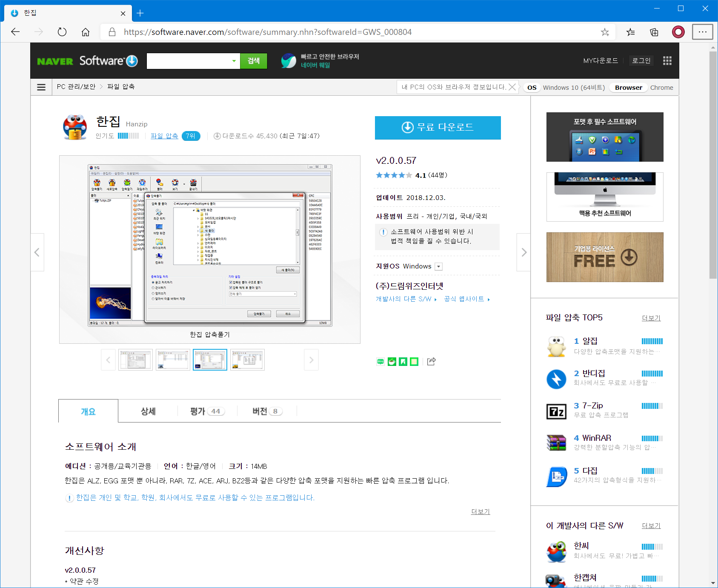Select the 개요 tab
This screenshot has height=588, width=718.
pos(88,411)
